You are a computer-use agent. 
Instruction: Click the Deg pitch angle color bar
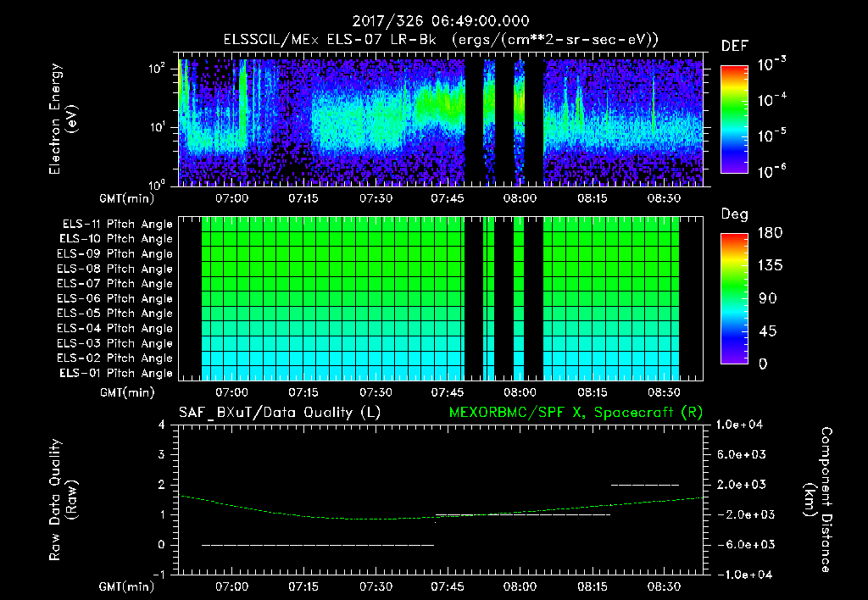click(734, 298)
